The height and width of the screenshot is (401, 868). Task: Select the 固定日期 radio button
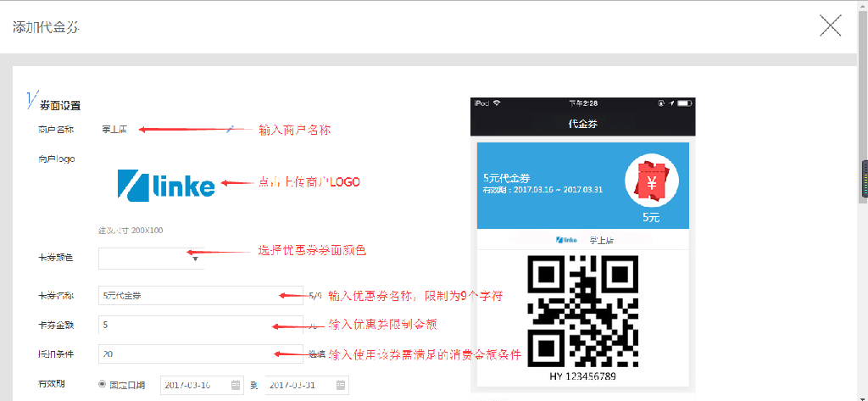tap(102, 384)
